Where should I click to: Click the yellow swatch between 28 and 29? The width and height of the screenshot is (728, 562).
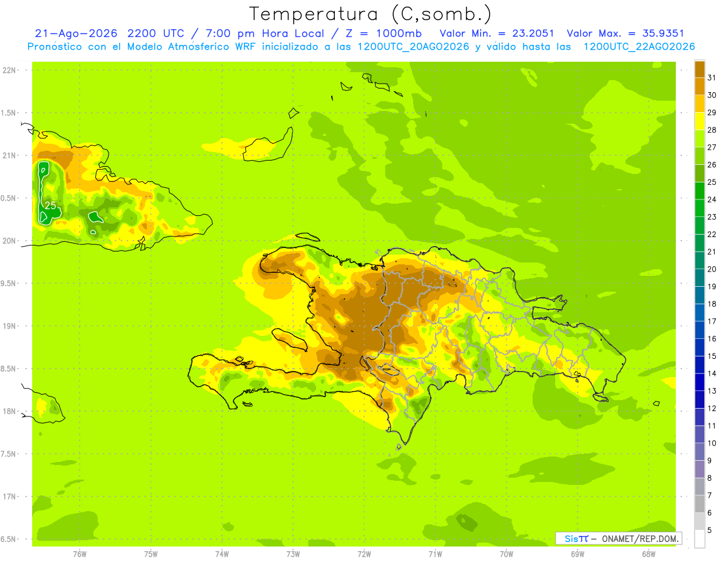[699, 121]
